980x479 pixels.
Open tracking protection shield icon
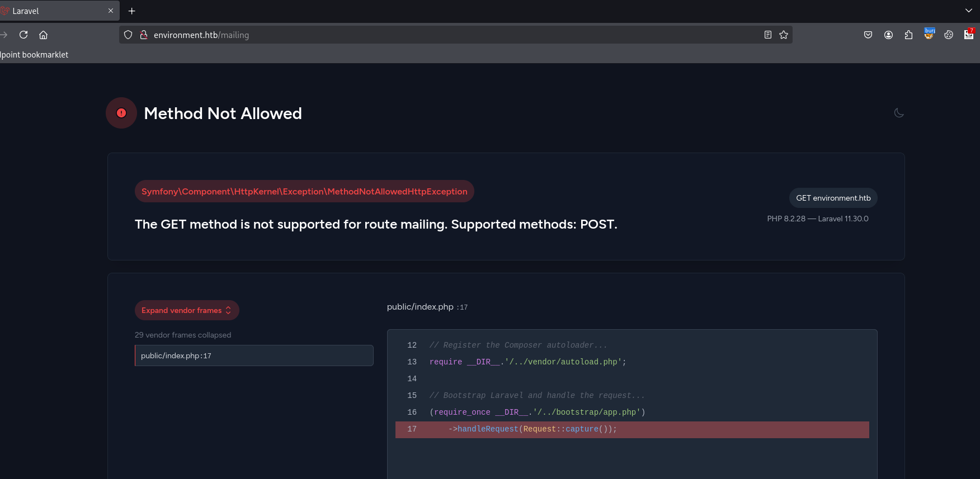[x=128, y=35]
